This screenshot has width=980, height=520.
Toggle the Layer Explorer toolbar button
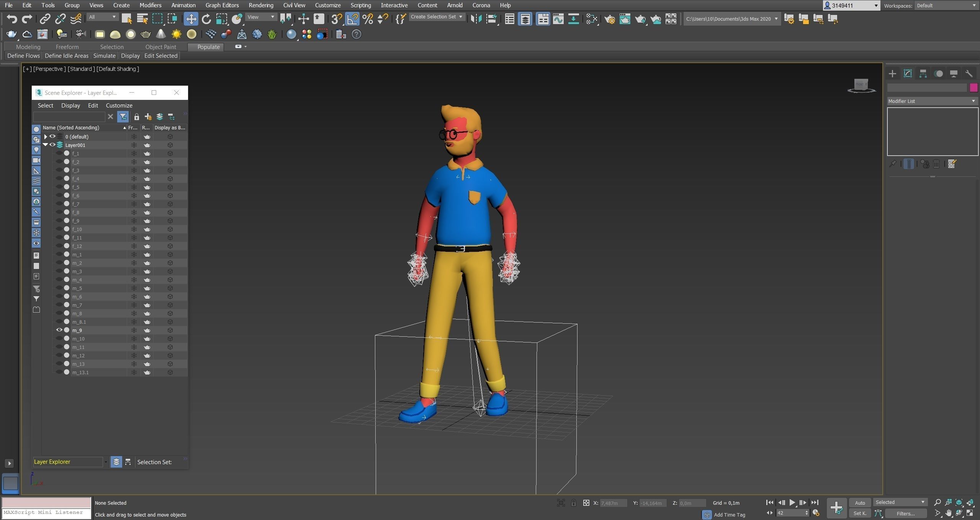click(525, 19)
